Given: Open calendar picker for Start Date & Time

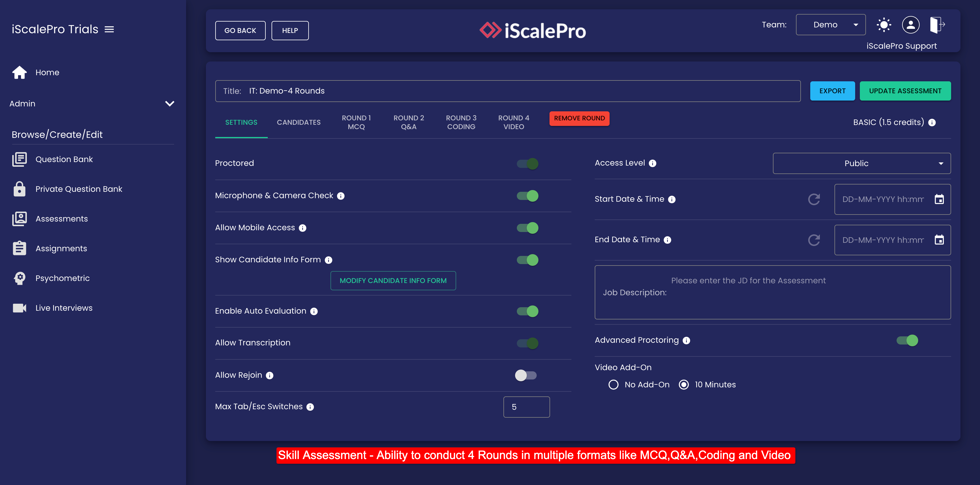Looking at the screenshot, I should 939,199.
